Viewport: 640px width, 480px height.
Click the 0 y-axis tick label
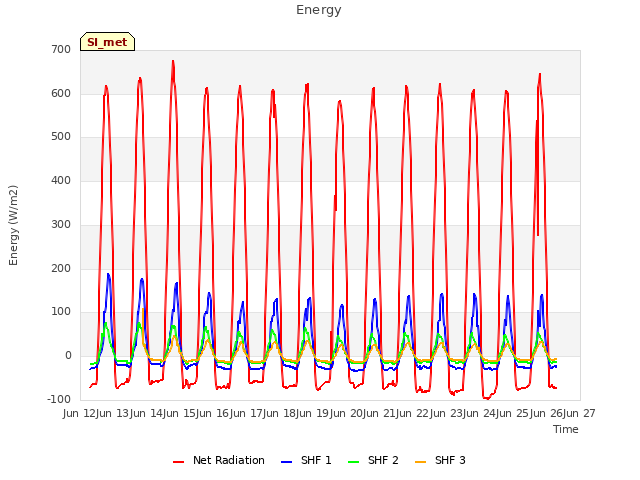pyautogui.click(x=68, y=356)
